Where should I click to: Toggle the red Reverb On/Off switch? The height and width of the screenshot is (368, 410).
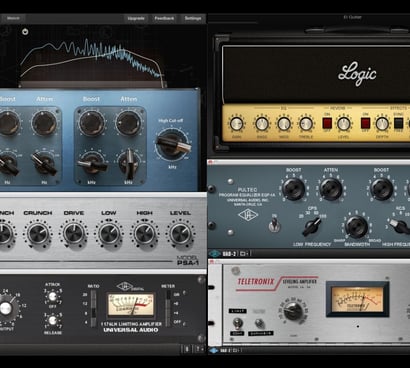click(327, 123)
